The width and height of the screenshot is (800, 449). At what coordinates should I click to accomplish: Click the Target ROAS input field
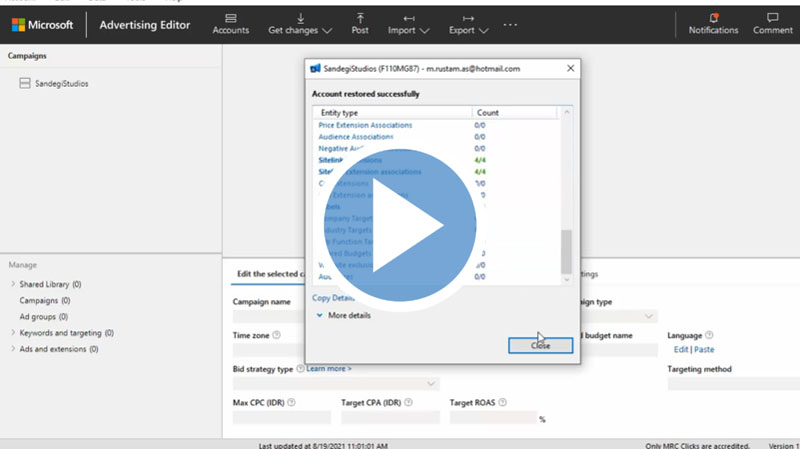coord(493,418)
